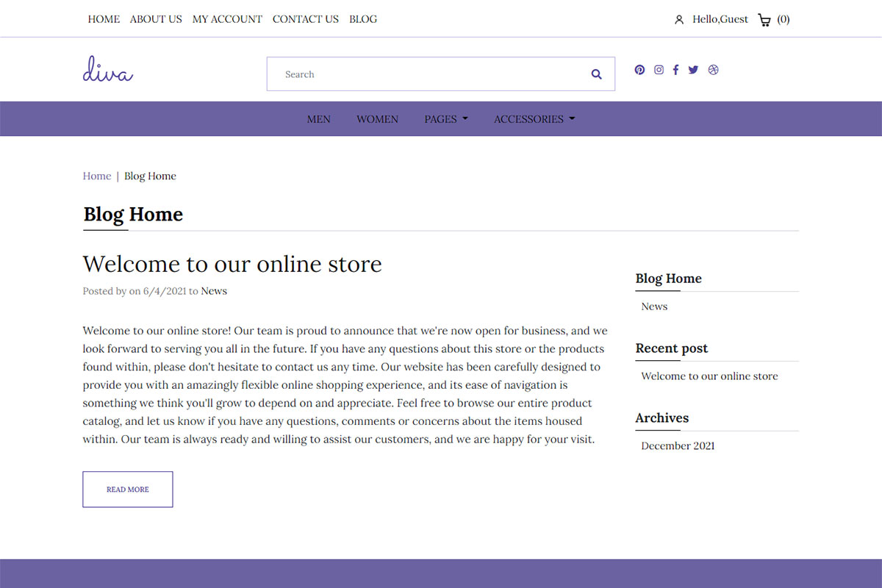Select News category in sidebar
Viewport: 882px width, 588px height.
tap(654, 306)
